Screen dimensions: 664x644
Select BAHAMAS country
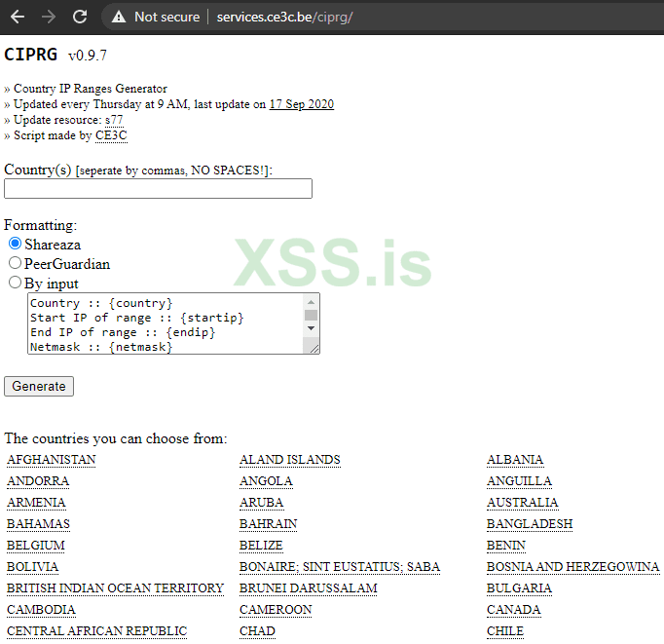click(39, 524)
